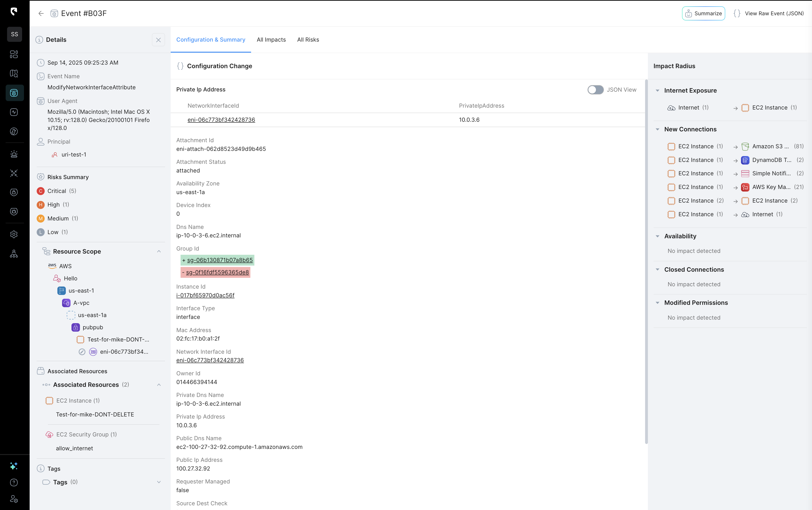Click the SS workspace avatar
Image resolution: width=812 pixels, height=510 pixels.
[x=15, y=34]
